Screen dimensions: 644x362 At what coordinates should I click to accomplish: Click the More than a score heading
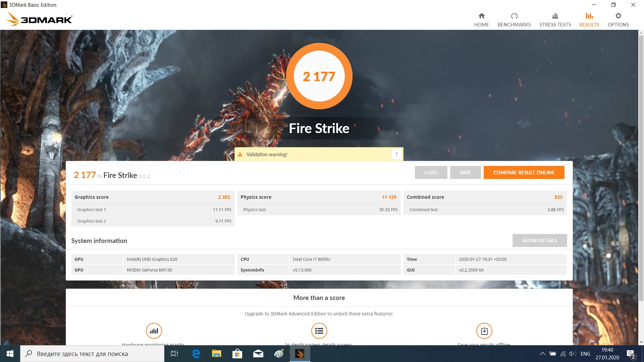319,298
